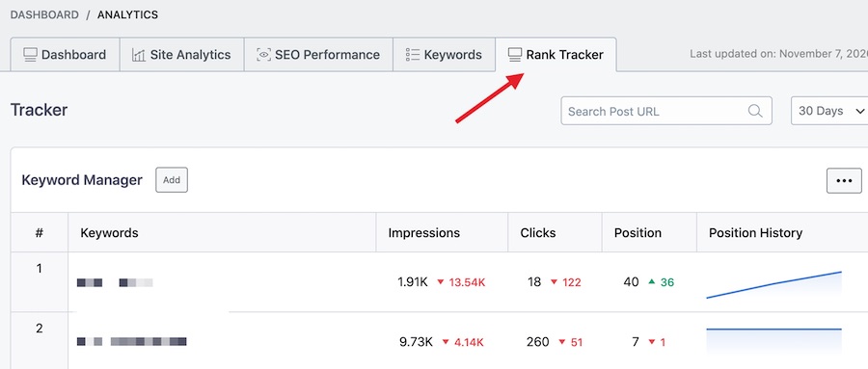
Task: Click the Dashboard tab monitor icon
Action: pos(30,55)
